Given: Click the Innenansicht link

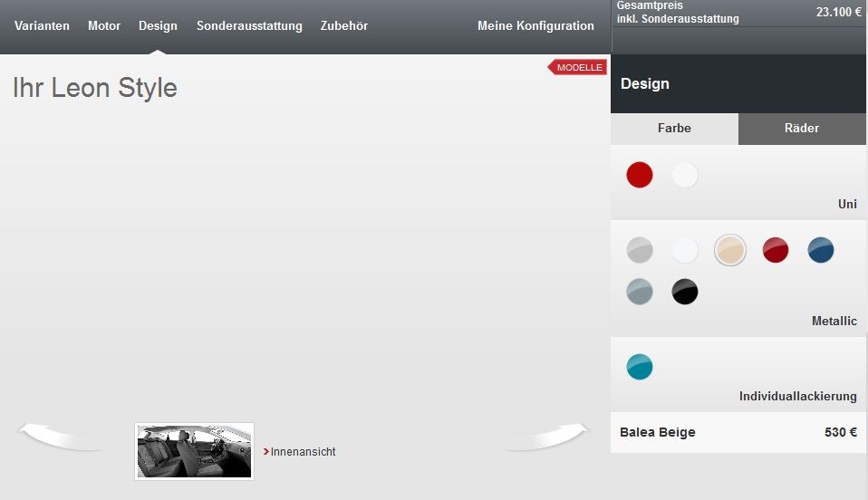Looking at the screenshot, I should click(303, 452).
